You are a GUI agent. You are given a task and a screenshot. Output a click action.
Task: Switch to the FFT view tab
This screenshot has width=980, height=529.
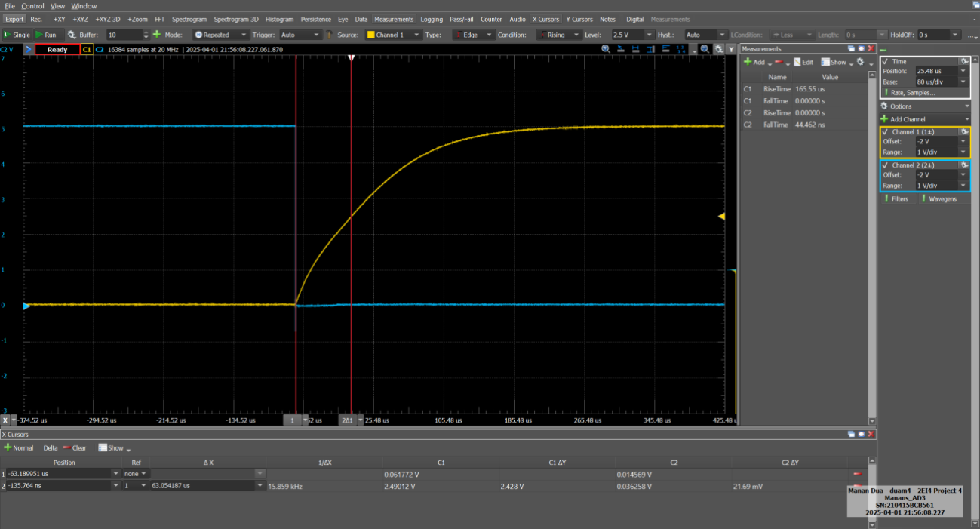159,19
